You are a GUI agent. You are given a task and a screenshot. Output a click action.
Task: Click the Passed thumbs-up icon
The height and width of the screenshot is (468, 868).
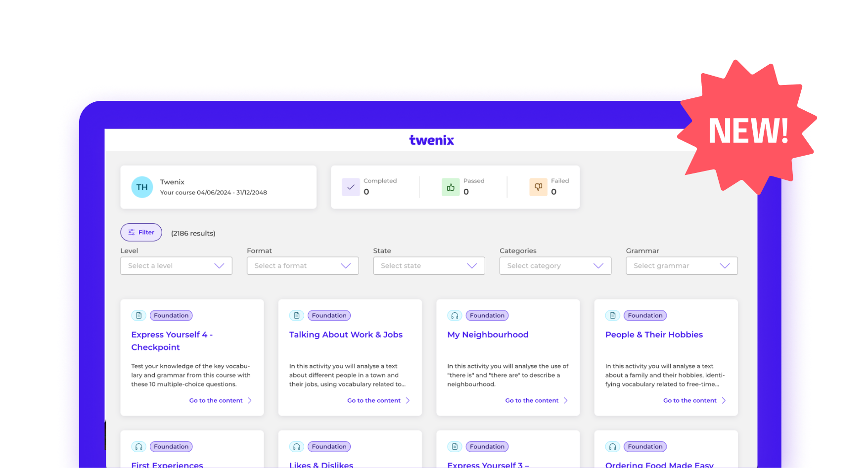(451, 187)
